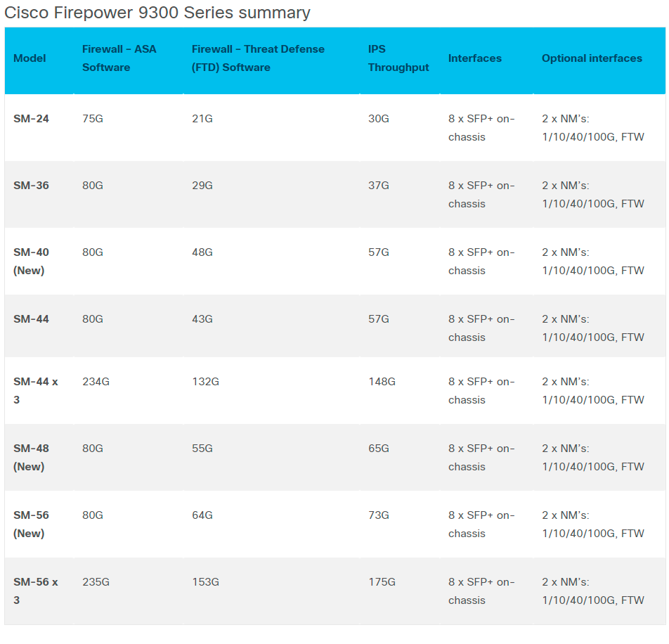Image resolution: width=669 pixels, height=644 pixels.
Task: Click the 175G IPS throughput value
Action: coord(382,582)
